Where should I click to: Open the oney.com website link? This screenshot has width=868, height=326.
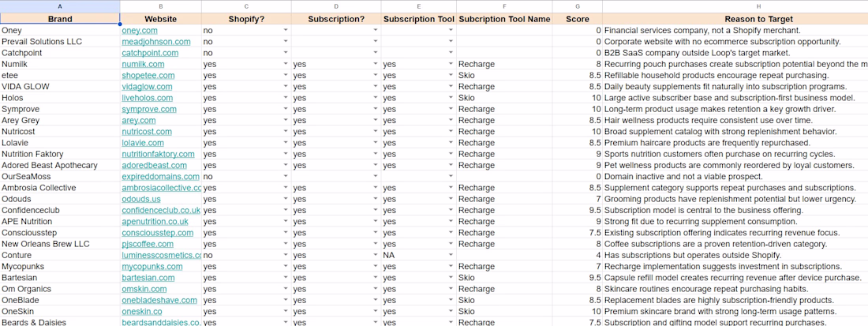[x=140, y=31]
